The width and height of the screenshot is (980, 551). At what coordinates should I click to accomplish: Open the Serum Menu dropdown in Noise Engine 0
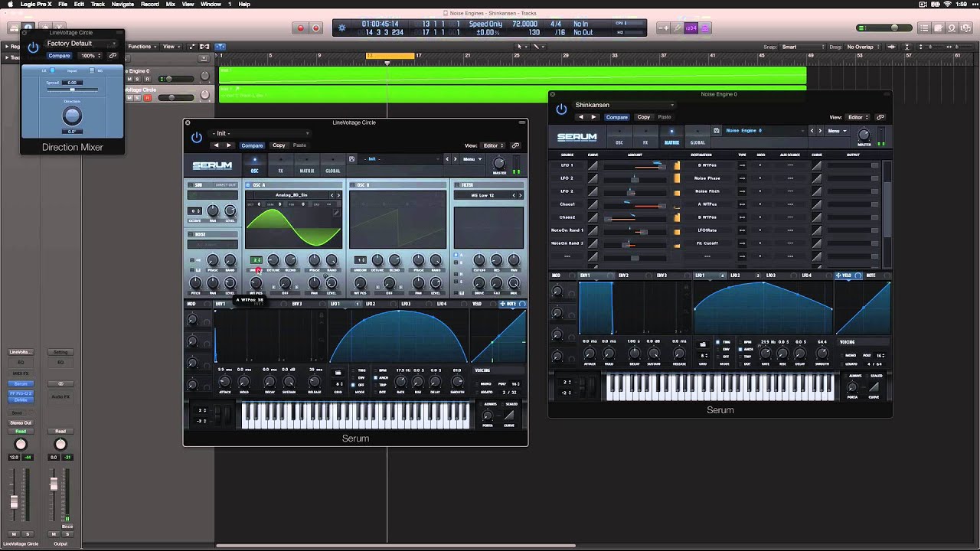[x=836, y=131]
